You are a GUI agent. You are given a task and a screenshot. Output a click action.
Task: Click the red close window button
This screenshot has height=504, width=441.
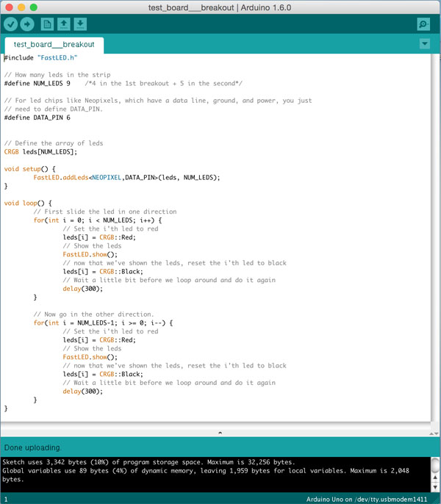[x=9, y=7]
